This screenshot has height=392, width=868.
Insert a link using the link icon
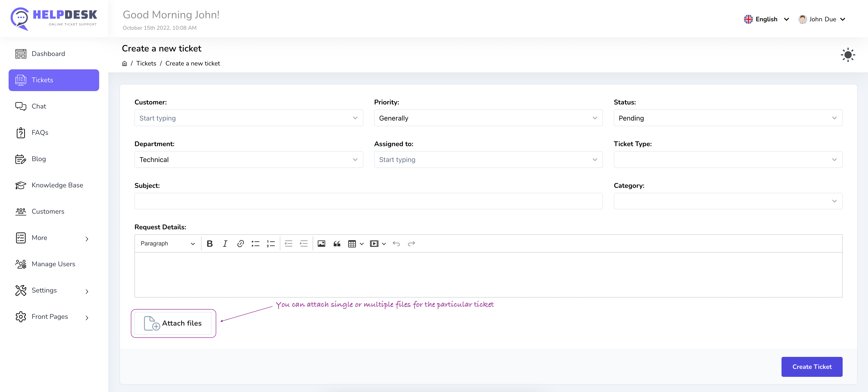(x=240, y=244)
